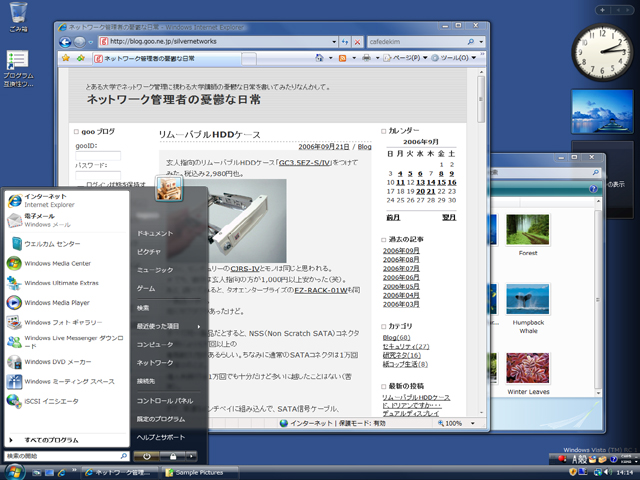Open the セキュリティ(27) category link
The height and width of the screenshot is (480, 640).
click(406, 347)
